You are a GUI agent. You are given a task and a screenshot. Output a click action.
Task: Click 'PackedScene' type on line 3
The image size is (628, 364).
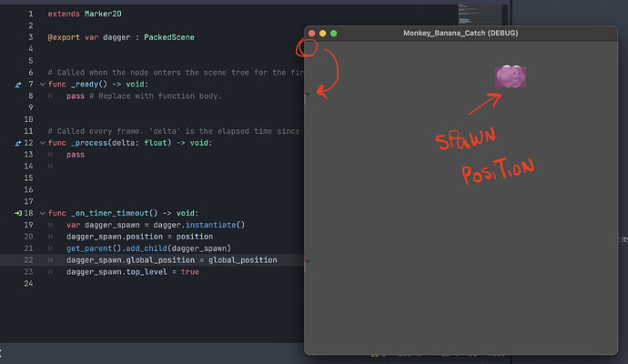(169, 37)
